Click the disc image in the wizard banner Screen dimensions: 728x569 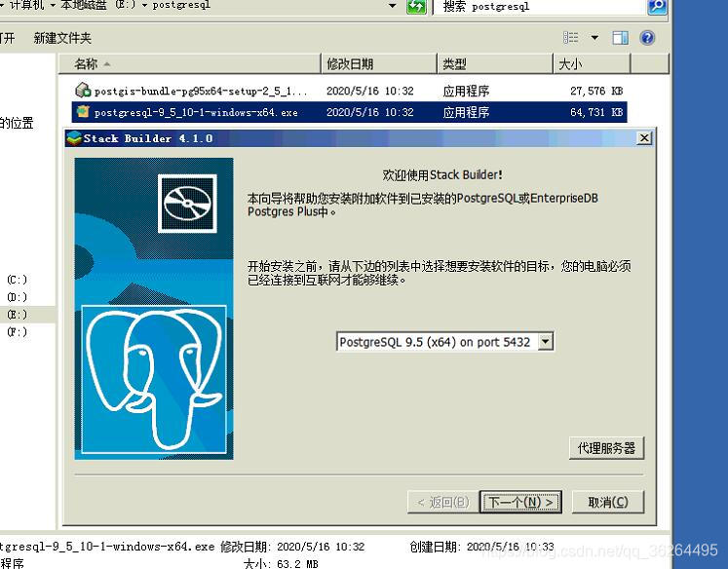coord(187,204)
